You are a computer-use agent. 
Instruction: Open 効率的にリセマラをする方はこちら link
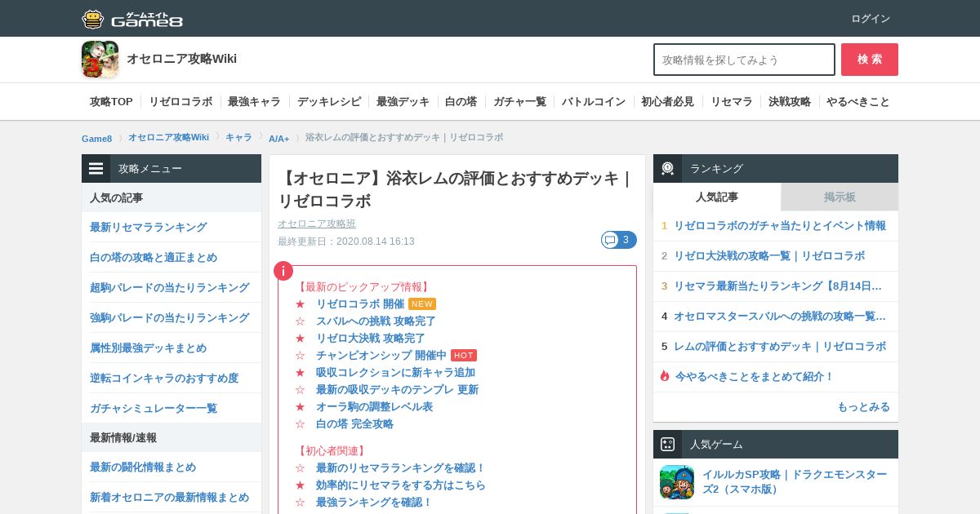tap(401, 485)
